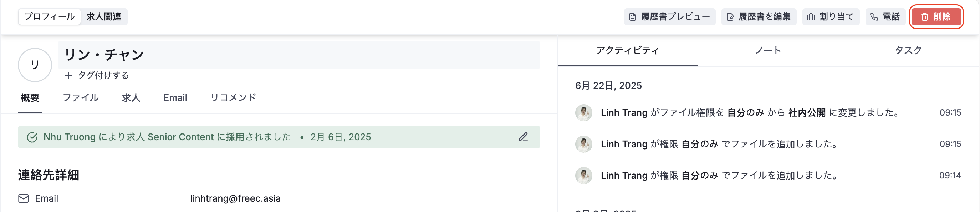This screenshot has width=980, height=212.
Task: Click the 割り当て assign button
Action: pyautogui.click(x=831, y=17)
